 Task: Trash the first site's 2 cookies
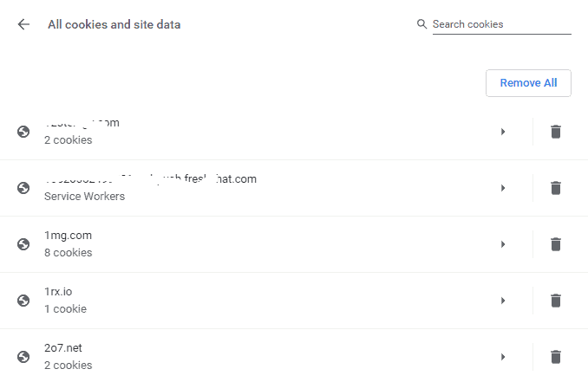[x=556, y=132]
